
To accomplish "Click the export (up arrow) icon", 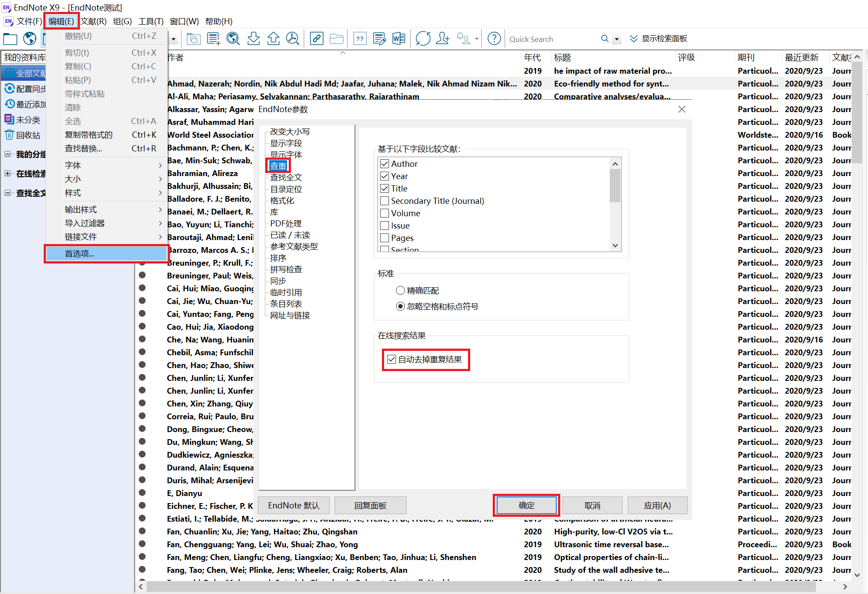I will tap(273, 39).
